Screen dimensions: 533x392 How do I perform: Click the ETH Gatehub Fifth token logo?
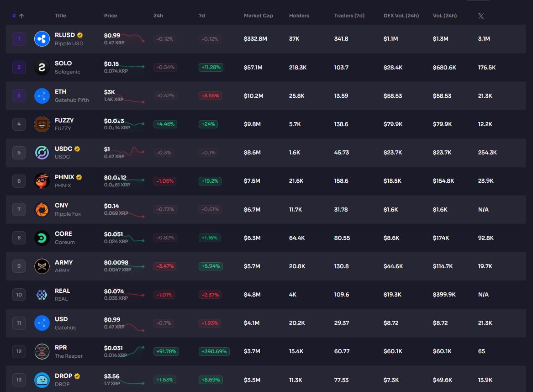(x=42, y=96)
